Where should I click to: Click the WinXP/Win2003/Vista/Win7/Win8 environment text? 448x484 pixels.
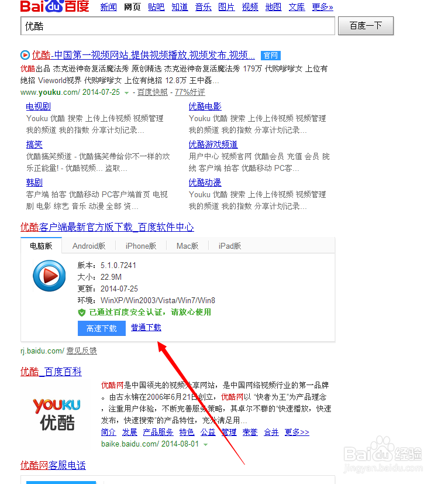(x=158, y=301)
